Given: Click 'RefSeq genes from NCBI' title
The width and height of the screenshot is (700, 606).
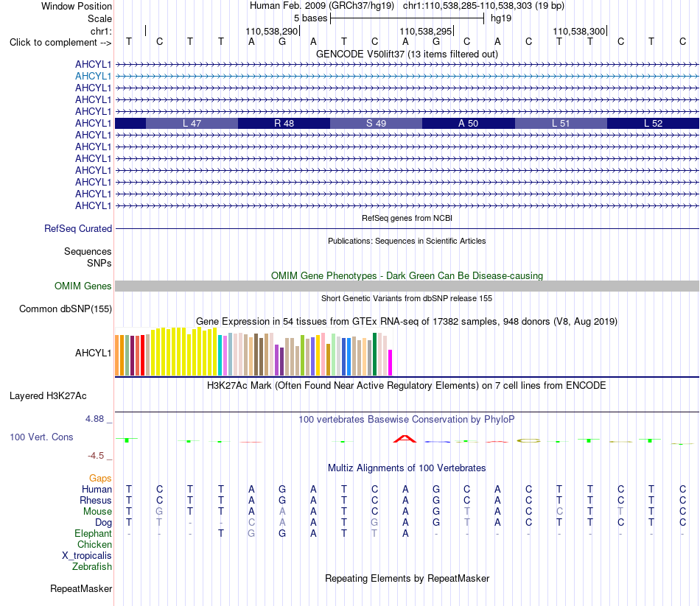Looking at the screenshot, I should [407, 218].
